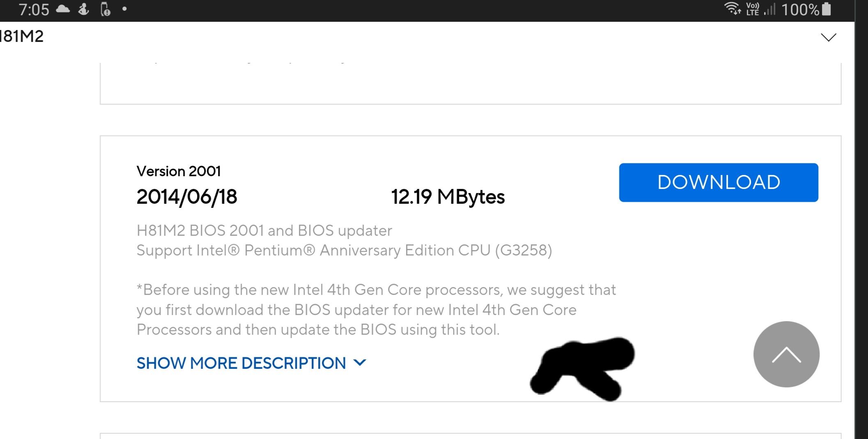Click the H81M2 product title

click(x=22, y=36)
